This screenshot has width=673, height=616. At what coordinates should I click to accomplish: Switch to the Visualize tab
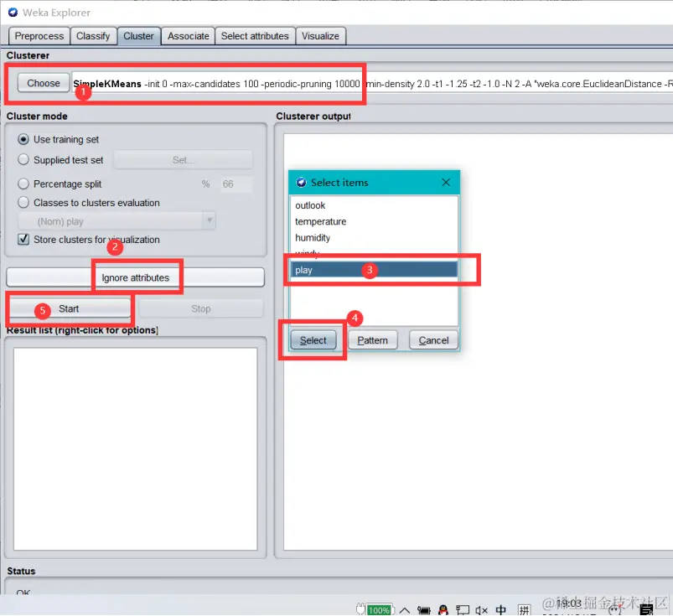pos(320,36)
